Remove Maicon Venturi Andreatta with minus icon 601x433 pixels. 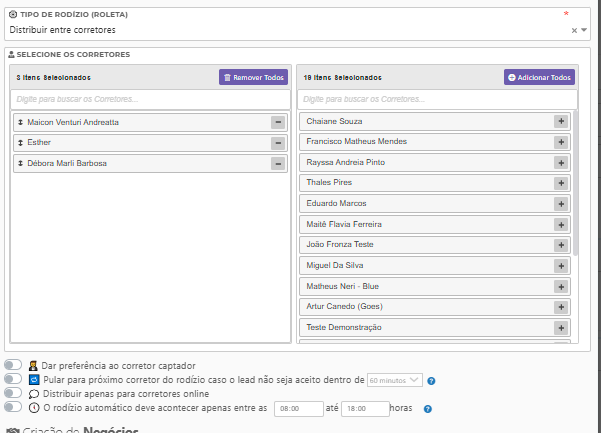(278, 122)
